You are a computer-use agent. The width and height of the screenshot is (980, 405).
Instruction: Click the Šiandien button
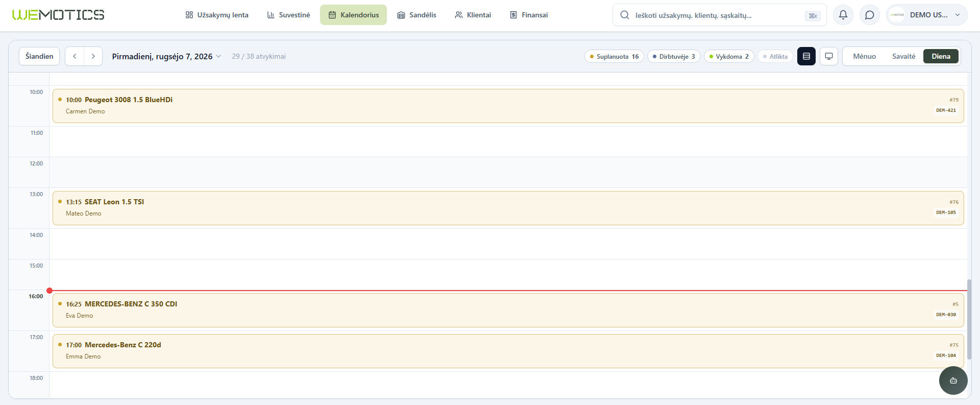tap(39, 56)
